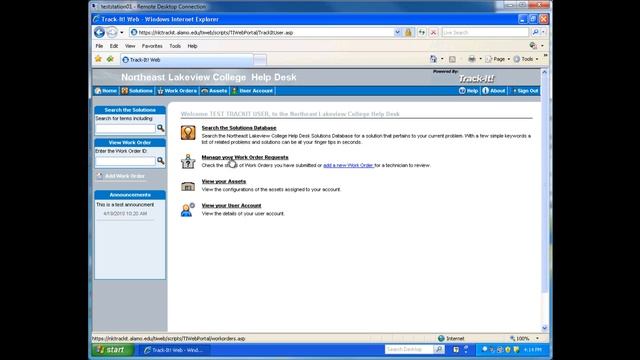The height and width of the screenshot is (360, 640).
Task: Click the browser Forward arrow button
Action: coord(112,32)
